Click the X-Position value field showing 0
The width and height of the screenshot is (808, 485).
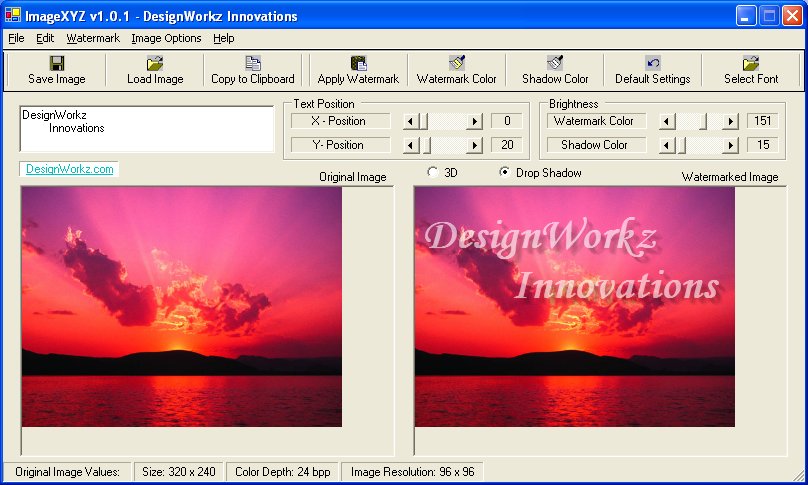[x=507, y=121]
